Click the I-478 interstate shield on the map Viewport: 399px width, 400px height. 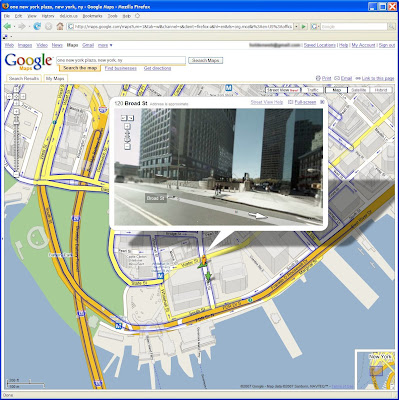[103, 109]
